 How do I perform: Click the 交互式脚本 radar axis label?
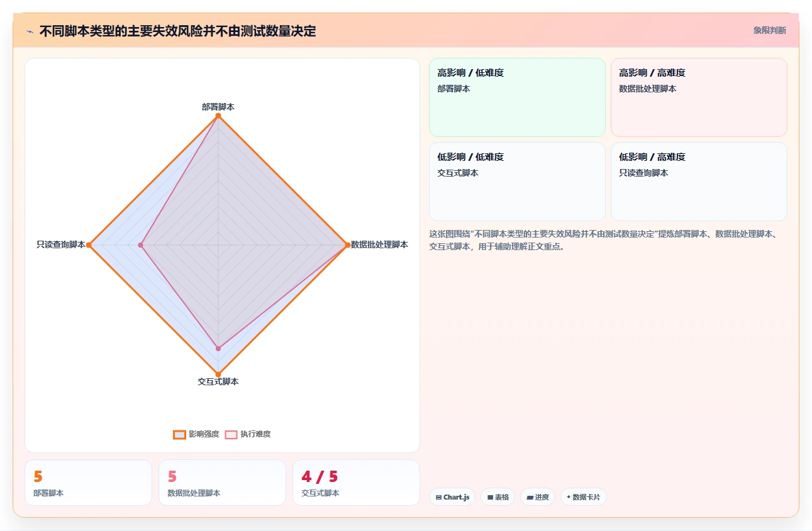[218, 381]
